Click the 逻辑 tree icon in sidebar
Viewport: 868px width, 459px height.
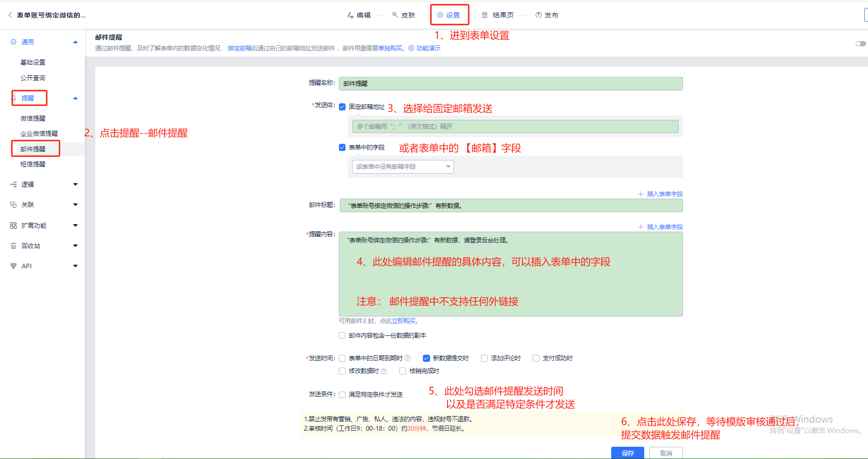(14, 184)
